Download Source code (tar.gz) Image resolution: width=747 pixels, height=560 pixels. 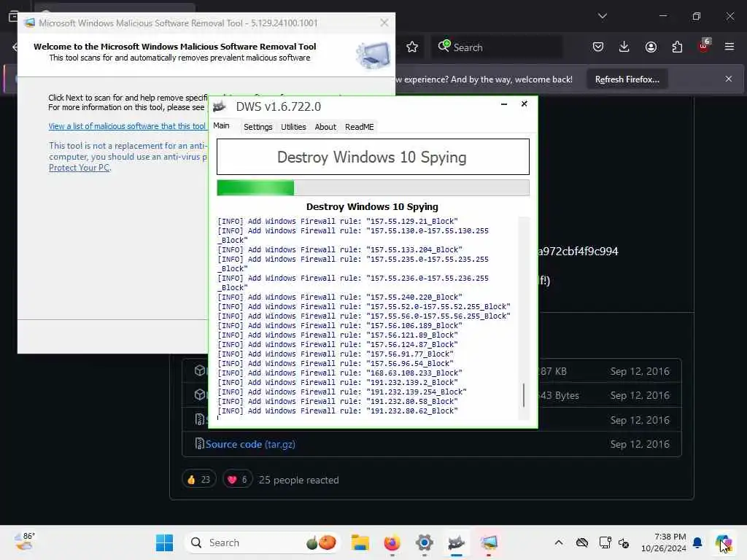tap(250, 444)
